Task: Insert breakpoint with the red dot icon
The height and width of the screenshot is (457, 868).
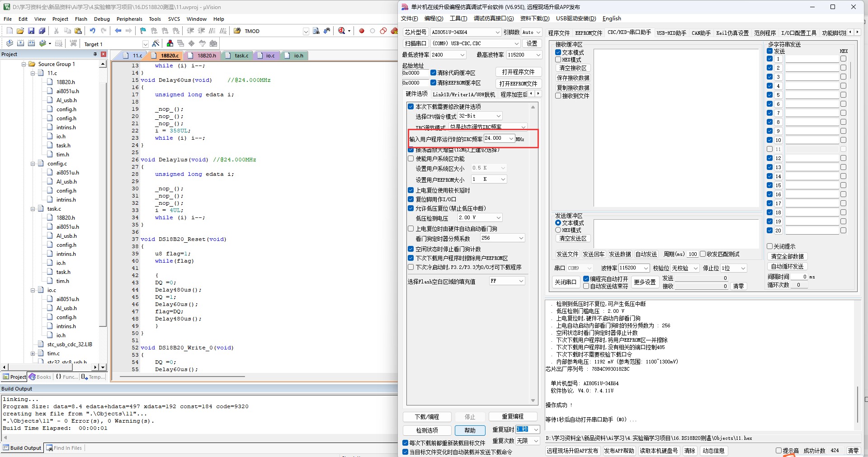Action: point(362,31)
